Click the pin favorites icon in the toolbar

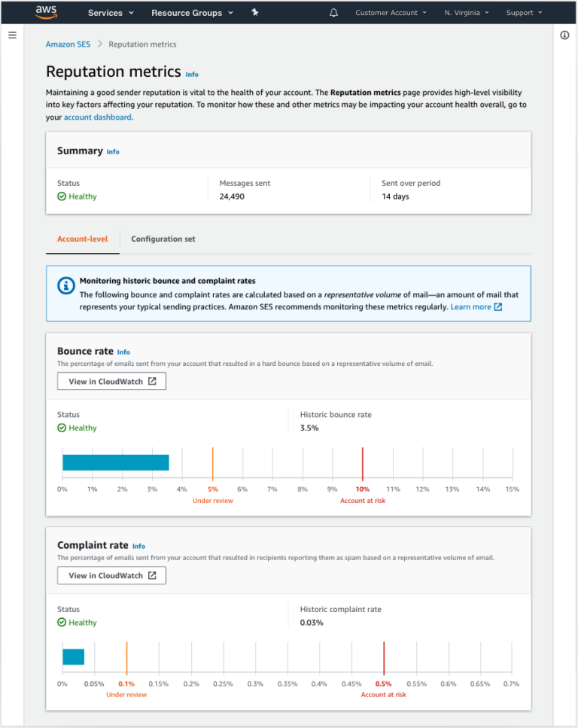pos(255,12)
